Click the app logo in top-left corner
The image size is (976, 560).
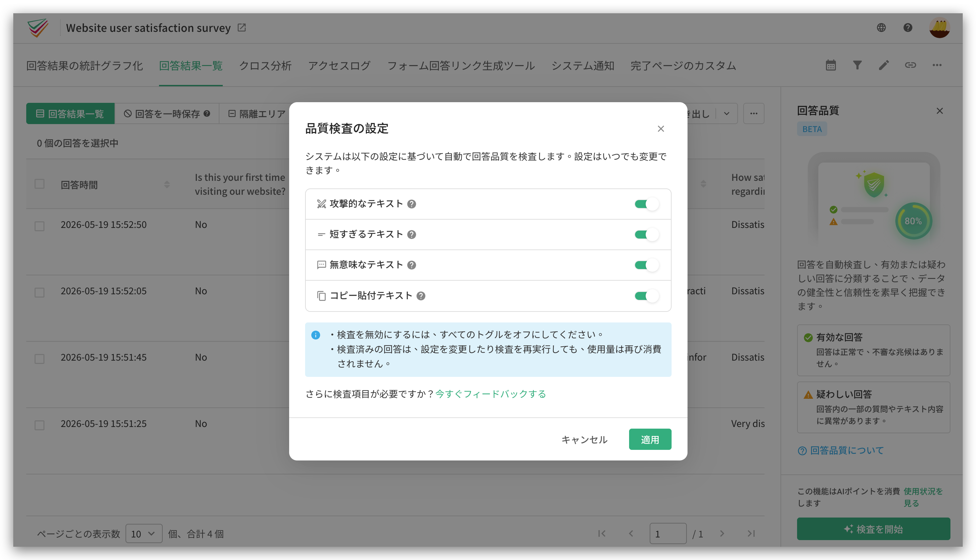click(x=38, y=28)
